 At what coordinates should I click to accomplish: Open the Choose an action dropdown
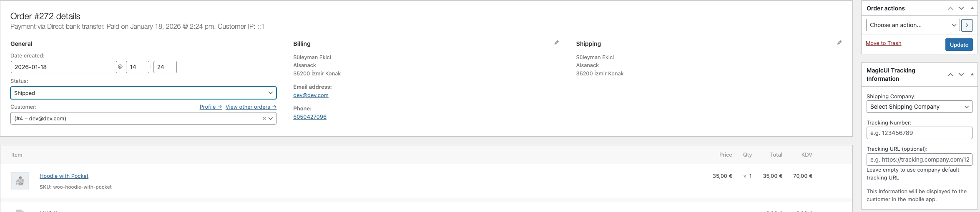[912, 25]
